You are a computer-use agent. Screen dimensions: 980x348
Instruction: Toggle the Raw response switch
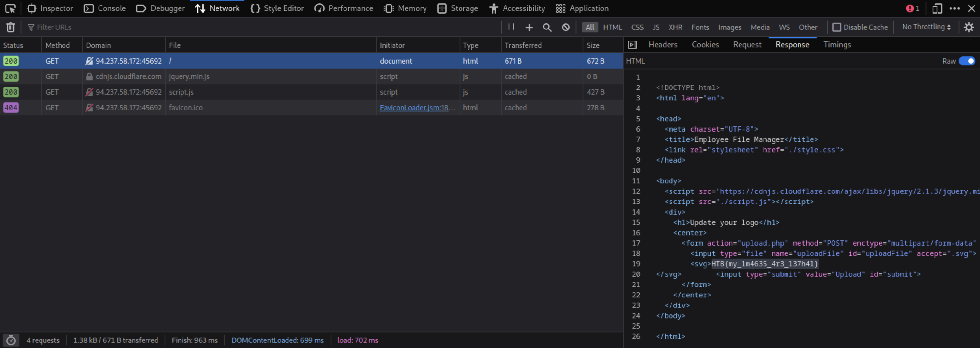[x=966, y=61]
